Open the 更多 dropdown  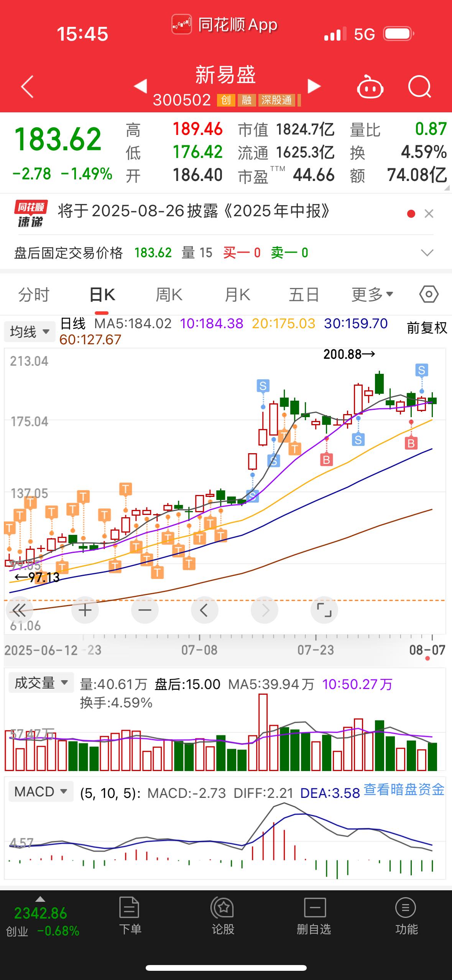pos(372,295)
